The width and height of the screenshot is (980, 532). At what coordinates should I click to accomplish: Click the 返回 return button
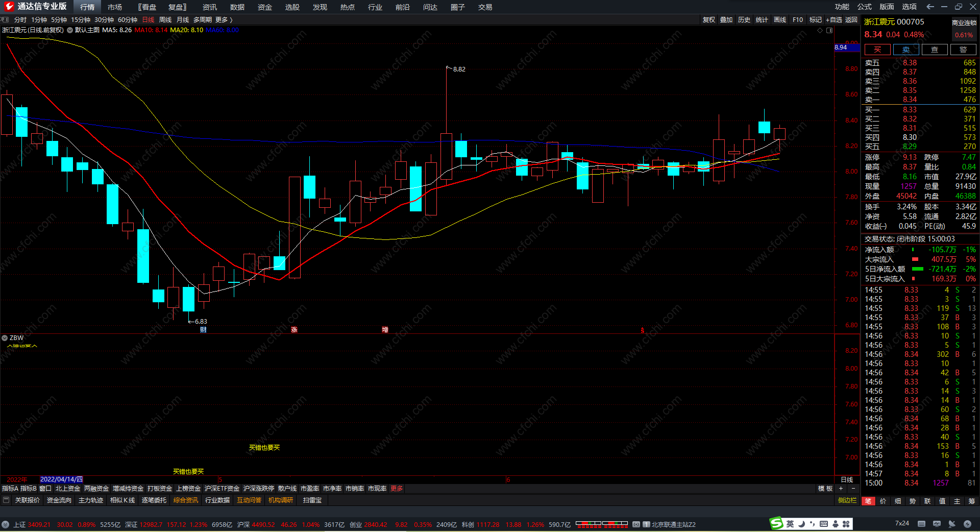851,19
